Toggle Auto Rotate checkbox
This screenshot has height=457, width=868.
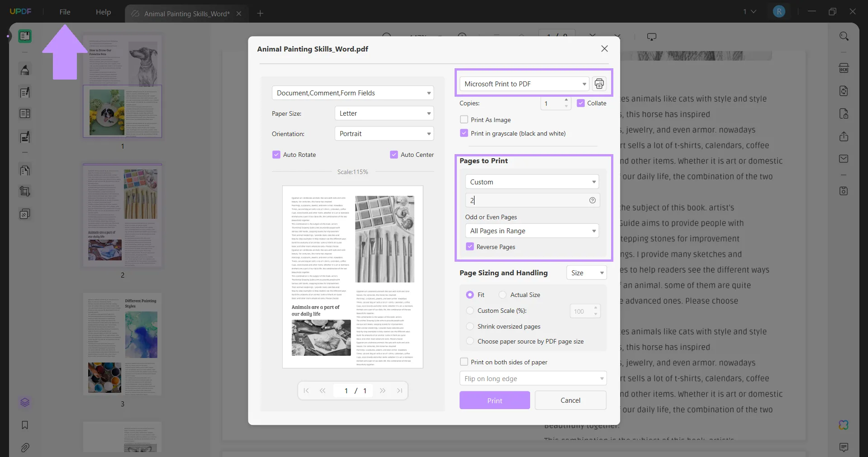pos(276,155)
